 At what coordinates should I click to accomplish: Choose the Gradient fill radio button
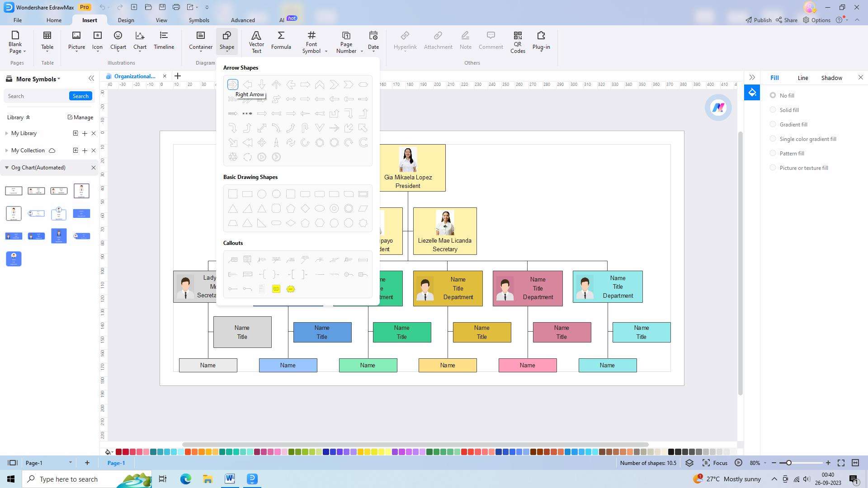(x=773, y=124)
